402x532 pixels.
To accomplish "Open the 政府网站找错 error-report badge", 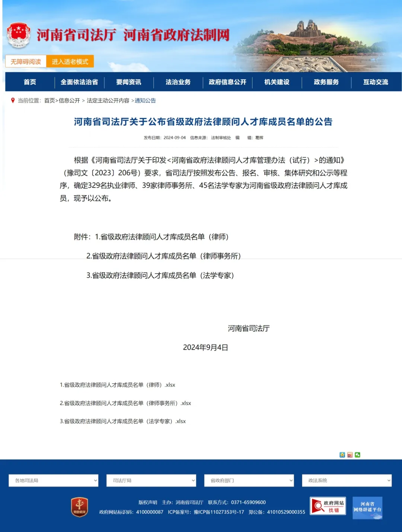I will pos(328,506).
